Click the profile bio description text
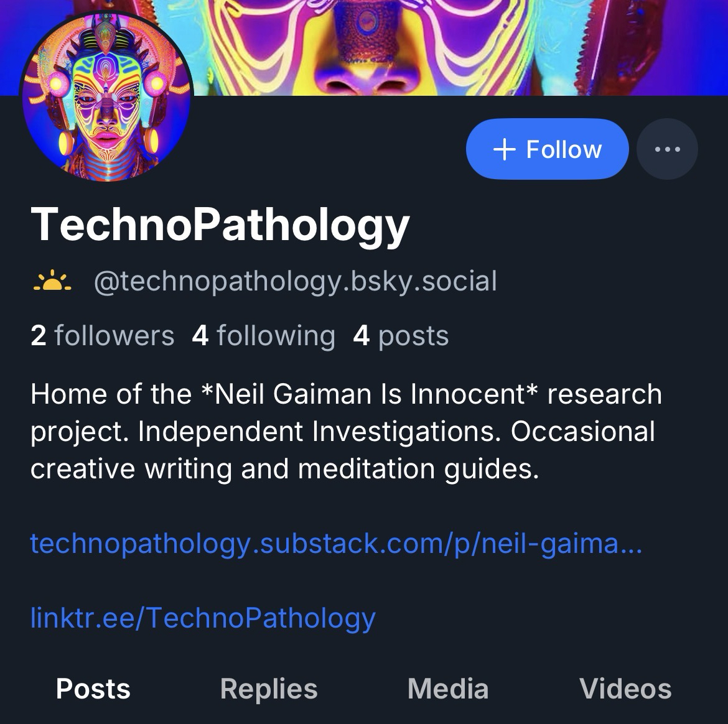The image size is (728, 724). coord(345,431)
